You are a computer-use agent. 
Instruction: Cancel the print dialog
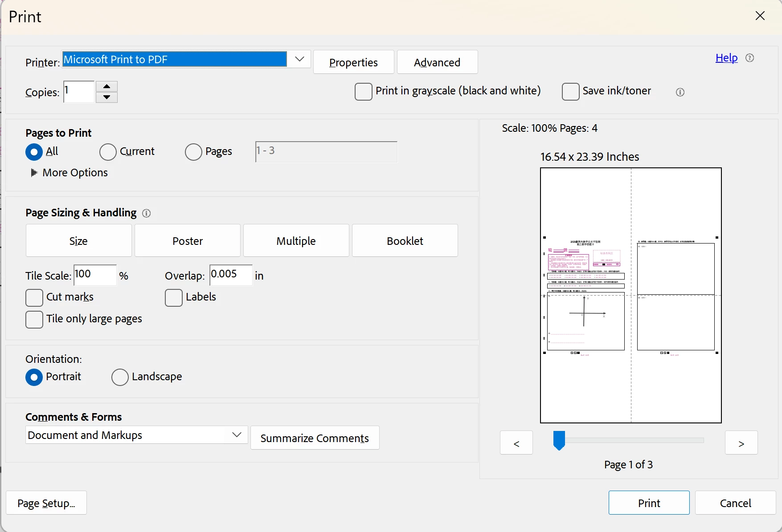(736, 503)
